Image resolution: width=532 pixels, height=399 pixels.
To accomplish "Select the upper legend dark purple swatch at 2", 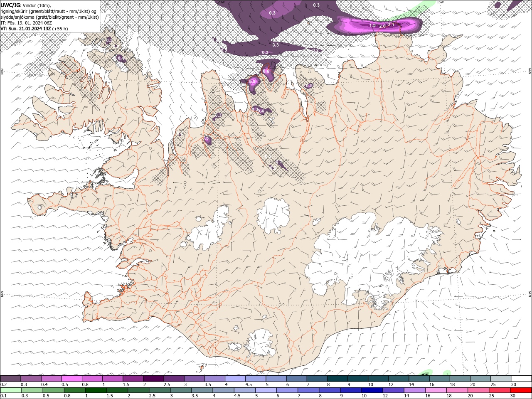I will pos(153,379).
